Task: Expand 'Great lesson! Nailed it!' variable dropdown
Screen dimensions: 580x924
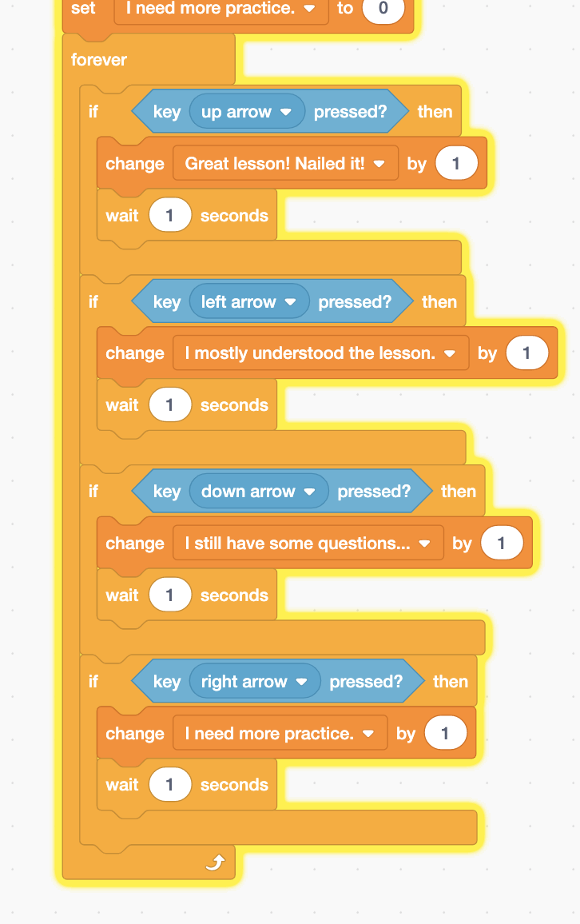Action: click(379, 164)
